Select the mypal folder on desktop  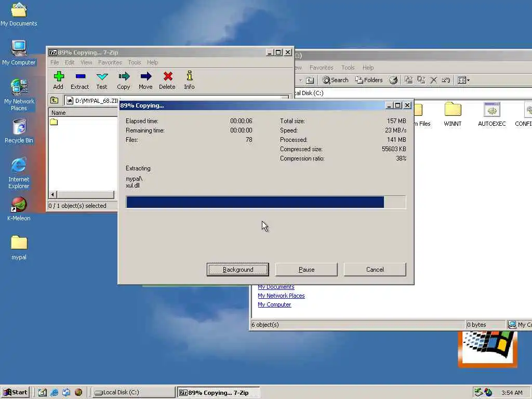pyautogui.click(x=19, y=248)
